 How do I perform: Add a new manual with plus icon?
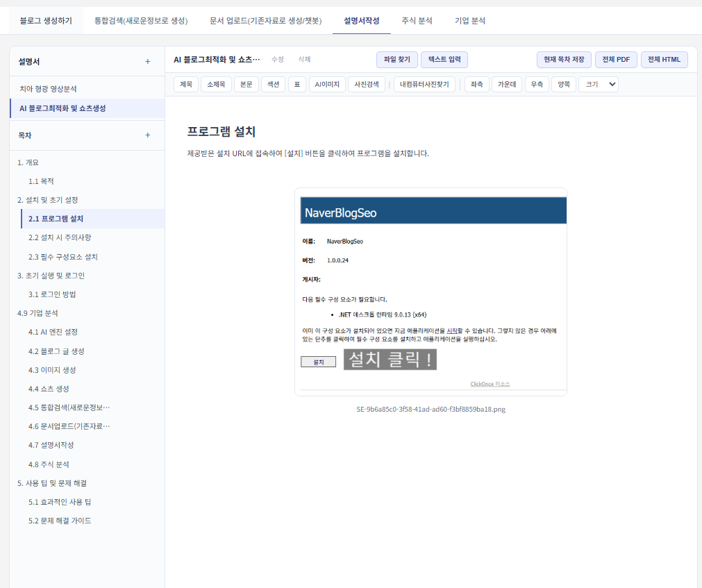(147, 62)
